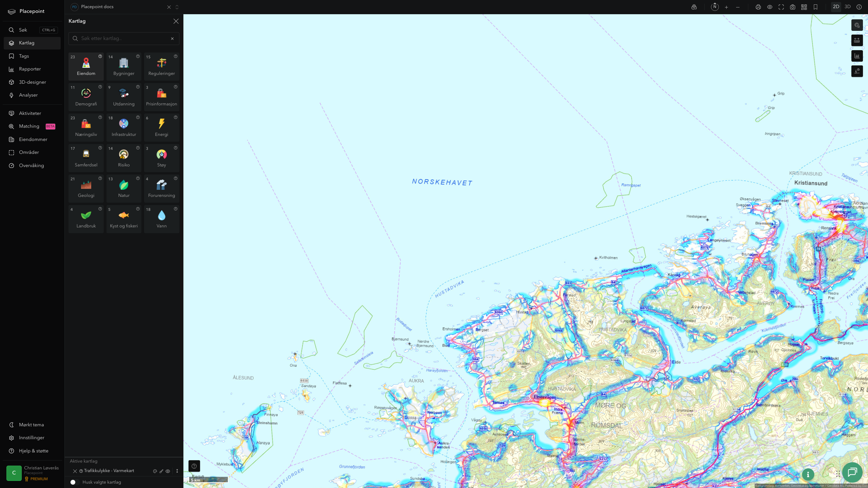868x488 pixels.
Task: Expand the Energi layer category
Action: pyautogui.click(x=162, y=127)
